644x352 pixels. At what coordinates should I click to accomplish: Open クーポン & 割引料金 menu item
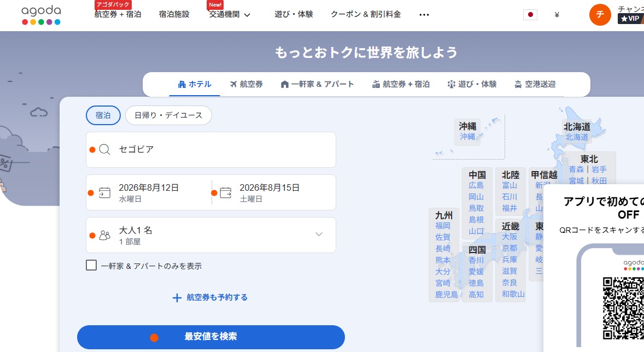coord(366,14)
